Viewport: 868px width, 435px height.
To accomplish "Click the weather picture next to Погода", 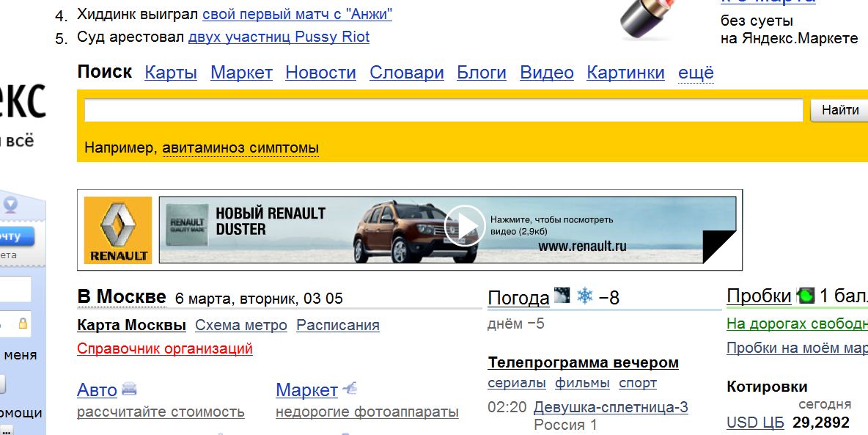I will pos(562,296).
